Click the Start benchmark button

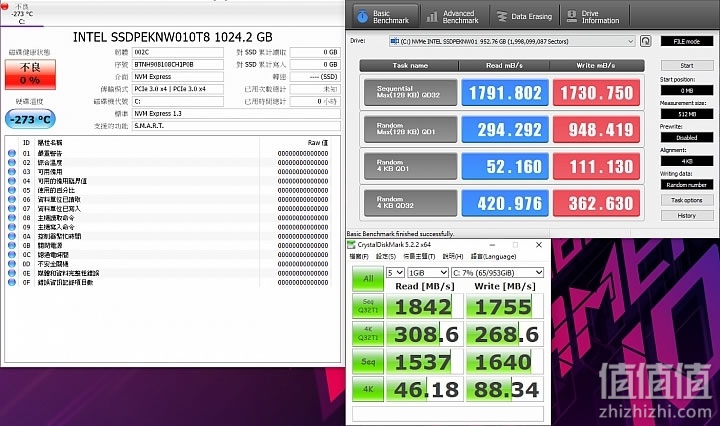(686, 65)
